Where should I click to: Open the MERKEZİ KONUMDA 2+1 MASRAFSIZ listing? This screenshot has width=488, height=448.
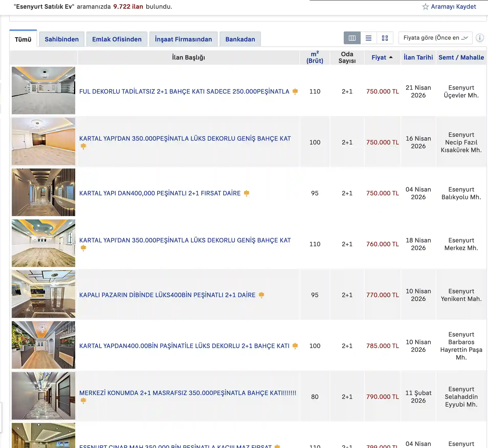pos(187,393)
